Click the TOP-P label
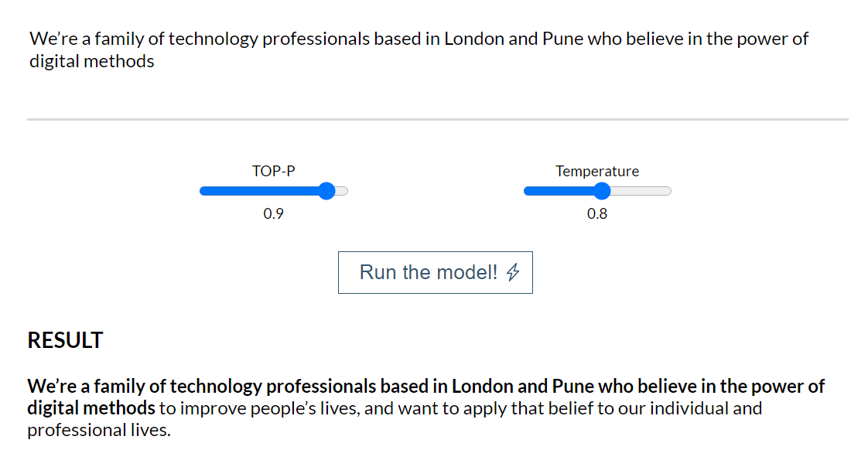Image resolution: width=868 pixels, height=450 pixels. pyautogui.click(x=273, y=171)
